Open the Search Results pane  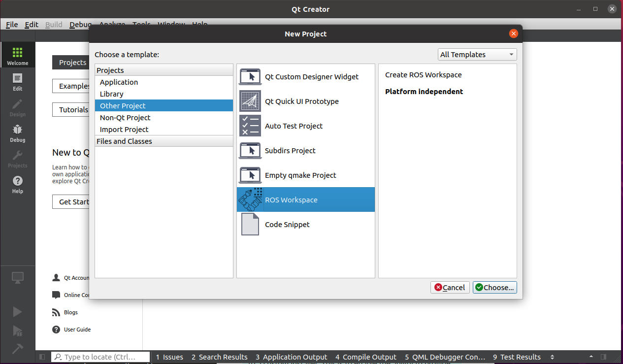coord(220,357)
